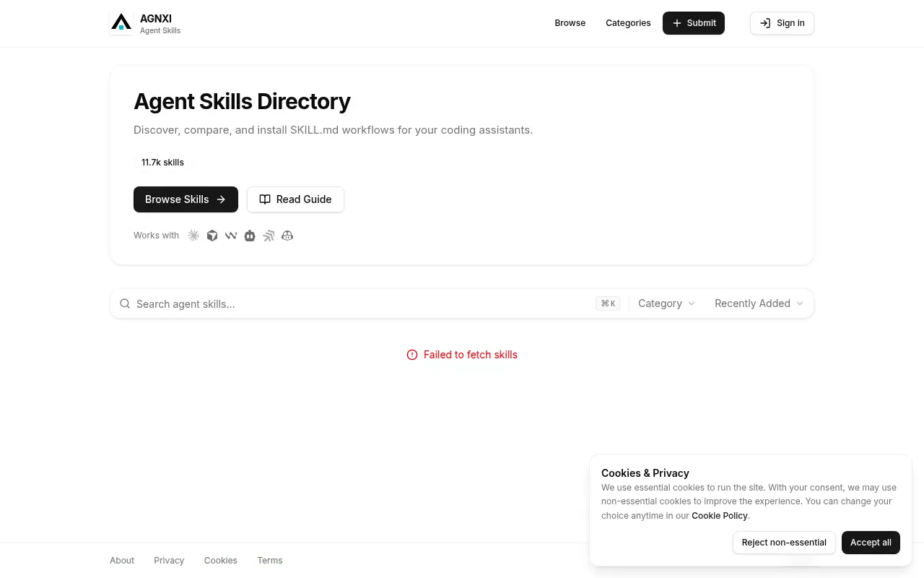The width and height of the screenshot is (924, 578).
Task: Click the Submit button
Action: [x=694, y=23]
